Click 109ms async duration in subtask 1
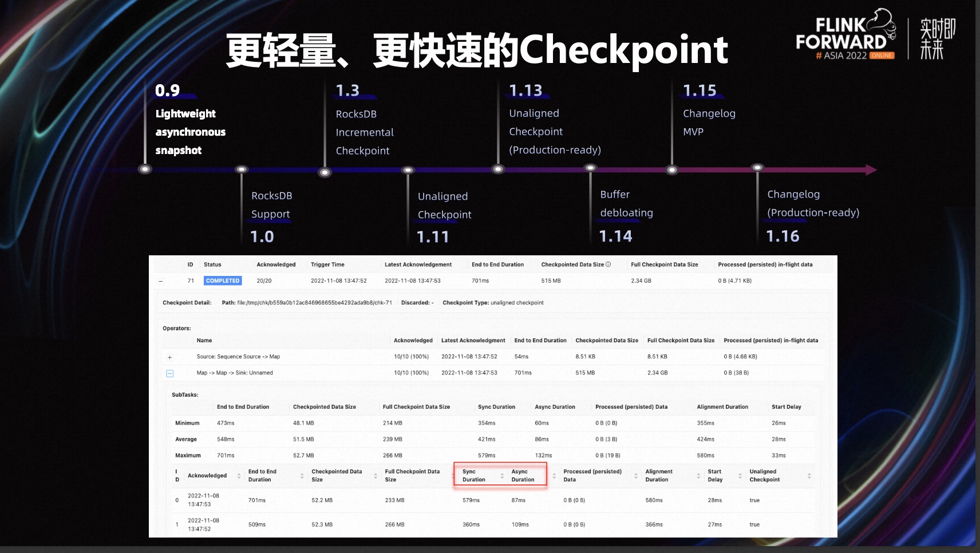The width and height of the screenshot is (980, 553). click(520, 524)
